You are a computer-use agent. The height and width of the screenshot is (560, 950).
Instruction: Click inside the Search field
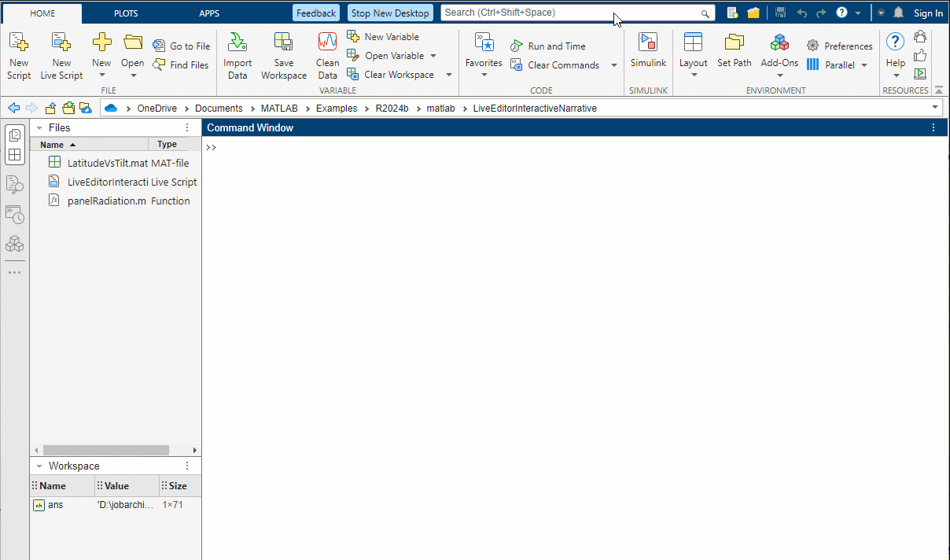(550, 13)
